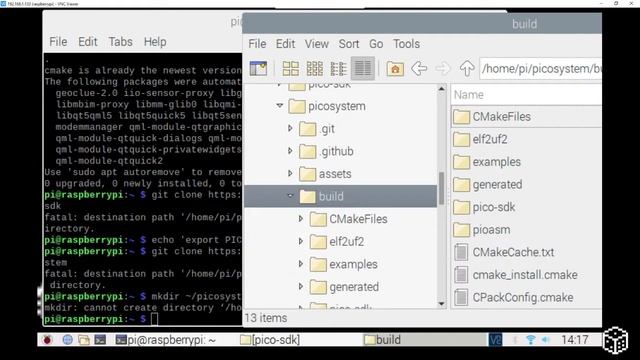Switch to pi@raspberrypi terminal taskbar button

pyautogui.click(x=165, y=340)
